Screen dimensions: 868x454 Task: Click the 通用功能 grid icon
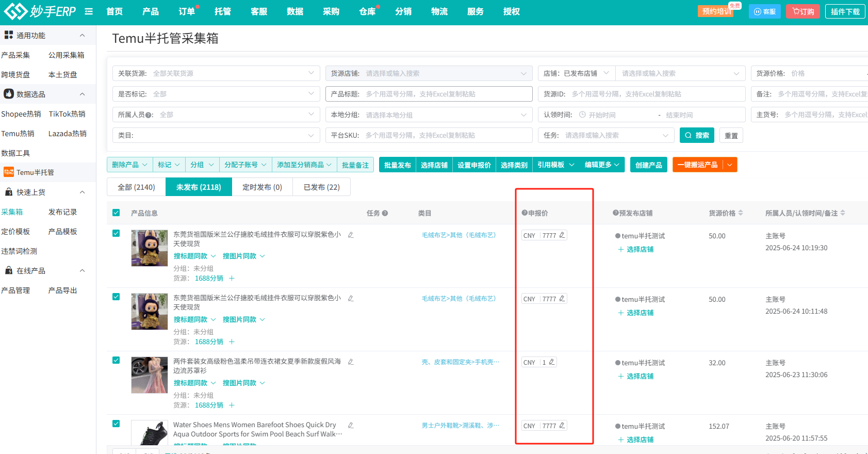pos(9,35)
